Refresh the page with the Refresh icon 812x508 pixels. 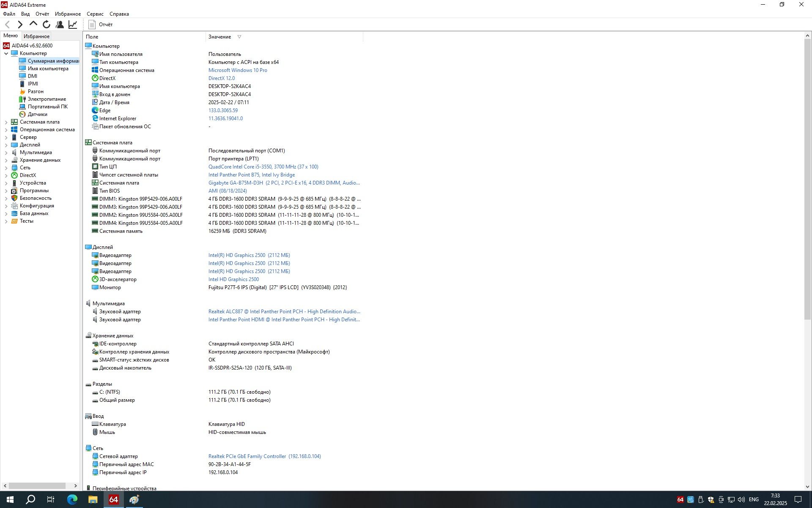click(47, 25)
